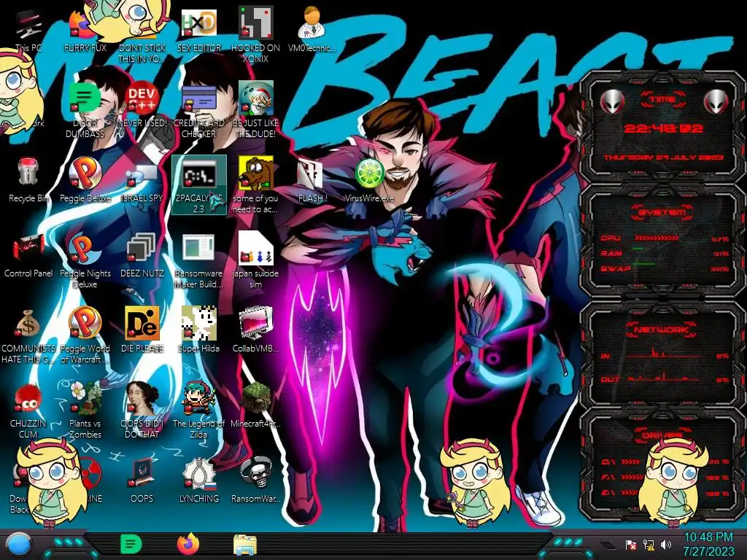Click the RAM usage bar in gadget
Image resolution: width=747 pixels, height=560 pixels.
coord(638,249)
